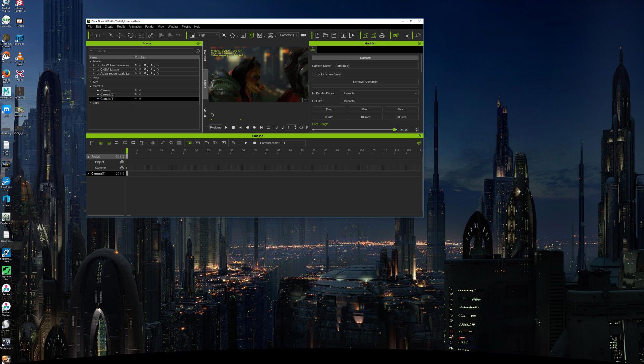Open Camera(1) track options circle arrow

point(118,174)
